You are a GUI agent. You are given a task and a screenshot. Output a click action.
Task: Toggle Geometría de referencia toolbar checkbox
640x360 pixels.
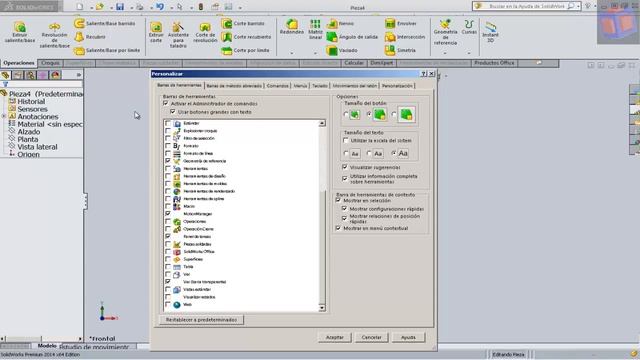tap(168, 161)
